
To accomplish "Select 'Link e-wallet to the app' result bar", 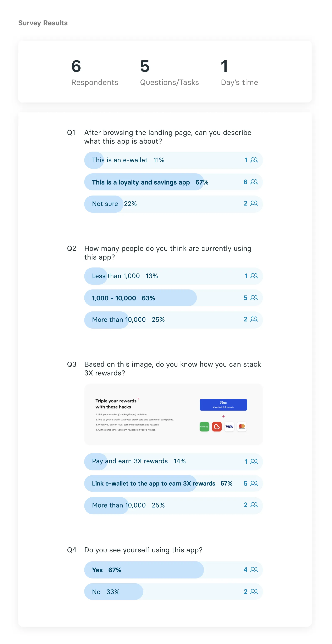I will point(173,484).
